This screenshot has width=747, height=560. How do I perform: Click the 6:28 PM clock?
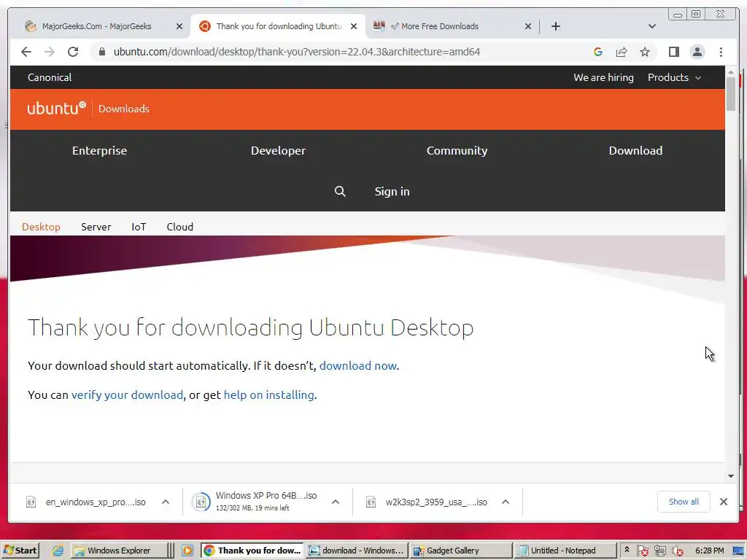(x=709, y=551)
